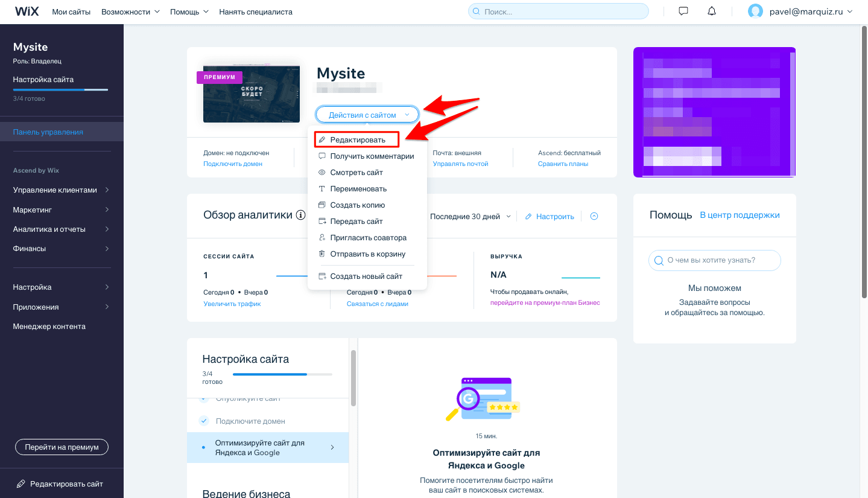Click the help field О чем вы хотите узнать?
The width and height of the screenshot is (868, 498).
714,261
